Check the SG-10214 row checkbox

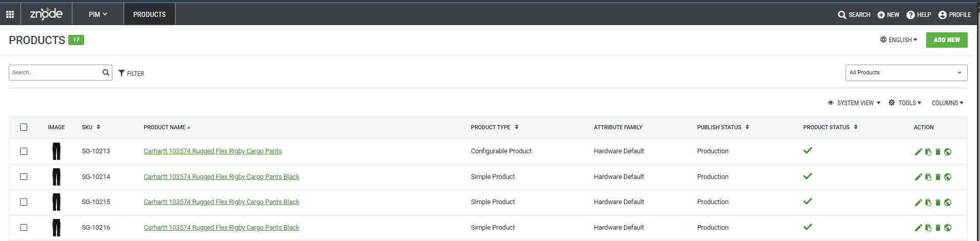coord(24,176)
